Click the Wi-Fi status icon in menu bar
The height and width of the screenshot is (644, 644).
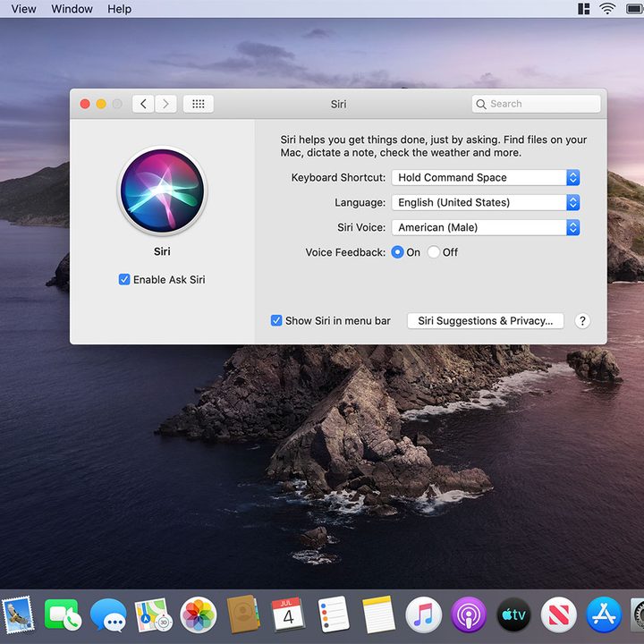coord(607,9)
